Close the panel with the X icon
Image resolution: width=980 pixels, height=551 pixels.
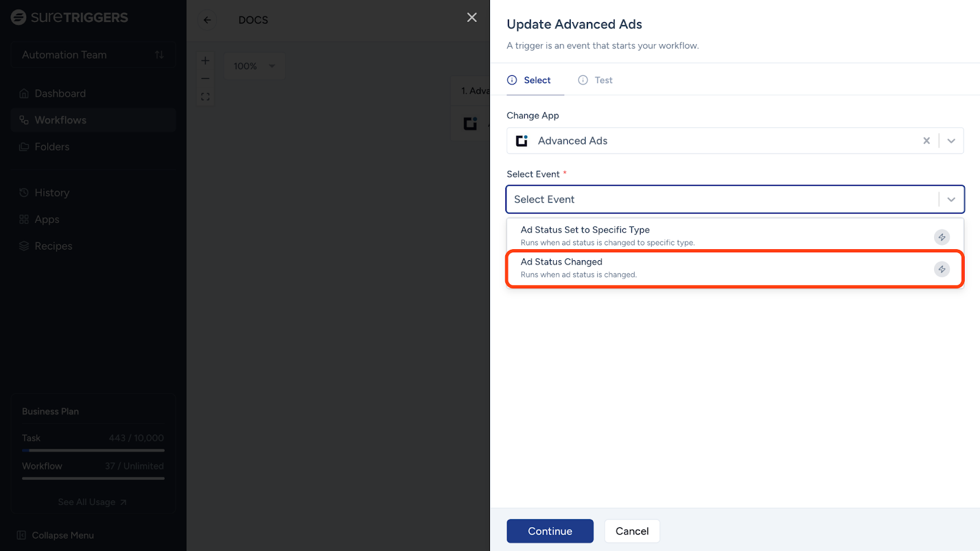[472, 18]
